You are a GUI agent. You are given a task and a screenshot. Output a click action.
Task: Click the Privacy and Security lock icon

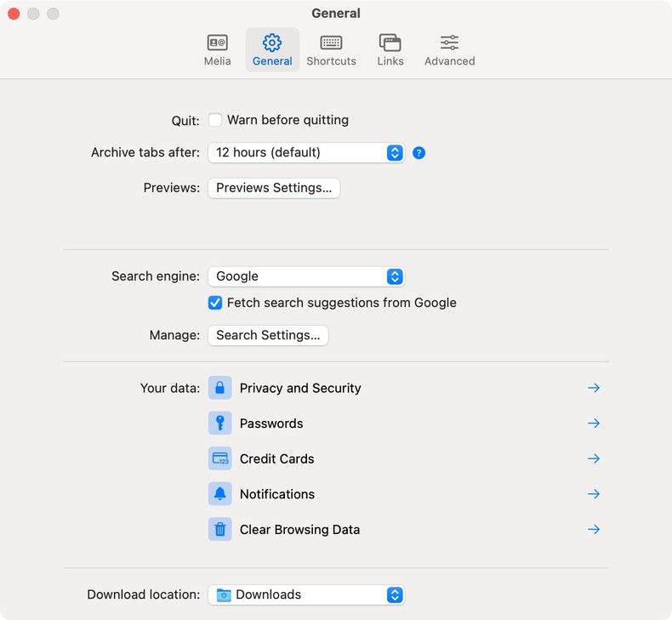[x=219, y=388]
